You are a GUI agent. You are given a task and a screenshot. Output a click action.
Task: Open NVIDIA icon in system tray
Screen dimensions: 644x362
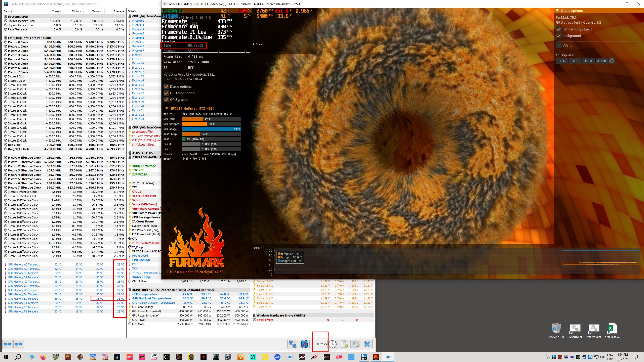(x=578, y=357)
